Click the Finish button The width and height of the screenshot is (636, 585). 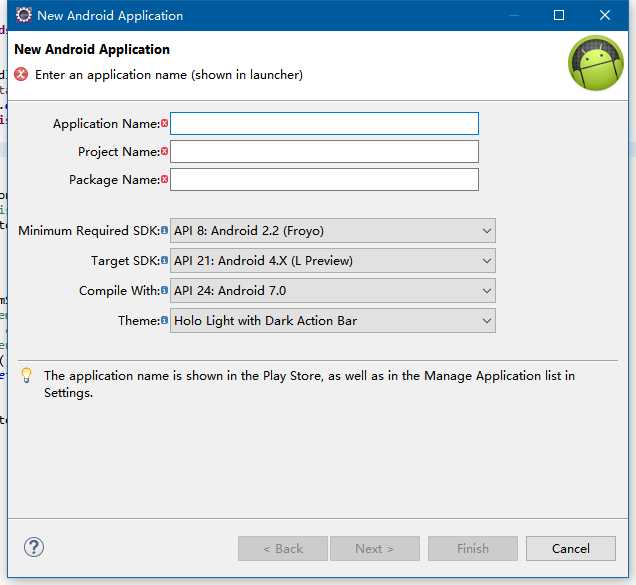(x=473, y=548)
